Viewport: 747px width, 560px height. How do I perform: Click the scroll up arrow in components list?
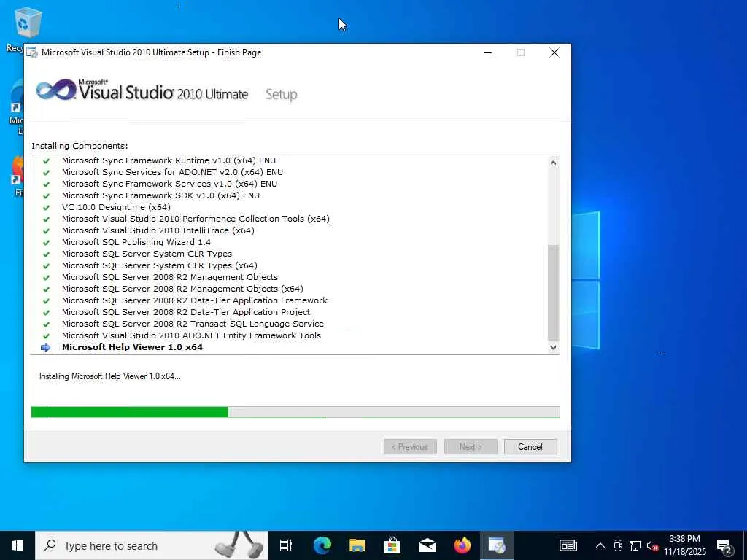click(553, 163)
